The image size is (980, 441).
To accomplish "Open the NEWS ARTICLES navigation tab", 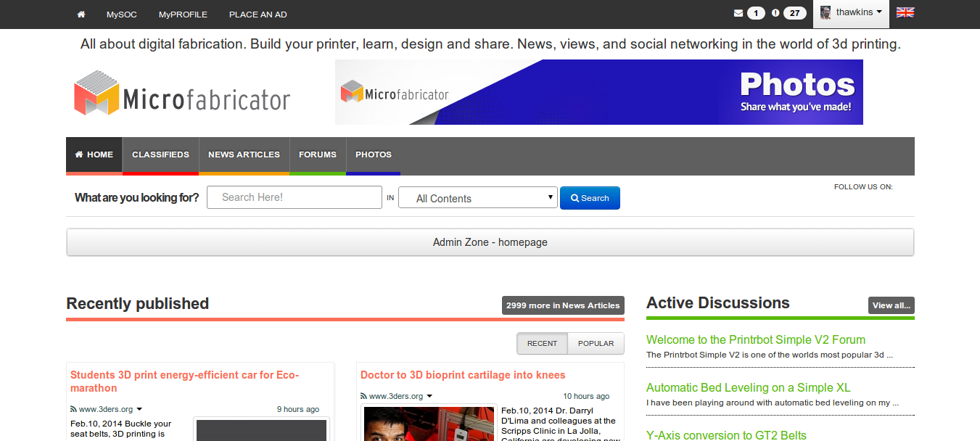I will [244, 154].
